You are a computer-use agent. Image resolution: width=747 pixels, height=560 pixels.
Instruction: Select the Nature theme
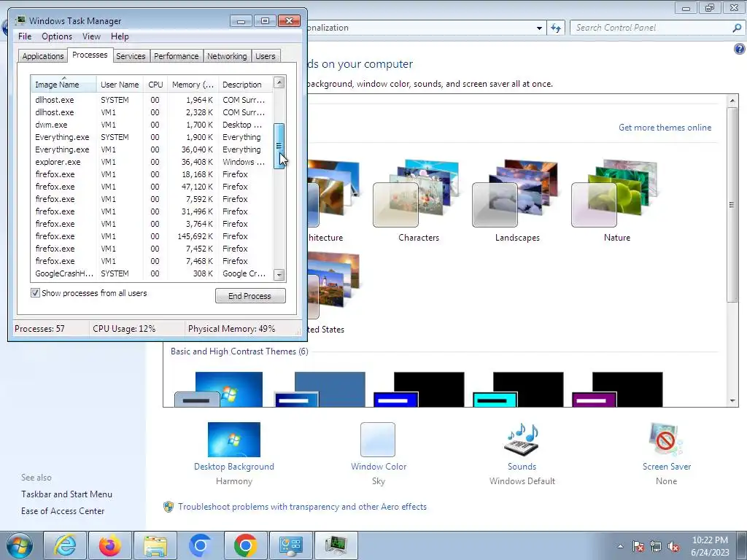(x=616, y=200)
